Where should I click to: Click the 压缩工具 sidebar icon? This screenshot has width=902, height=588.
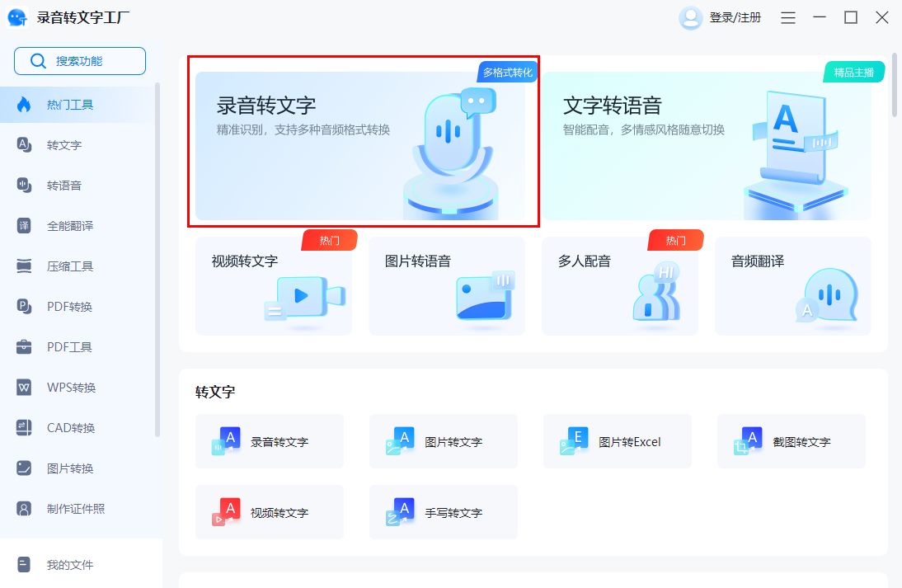click(x=24, y=266)
